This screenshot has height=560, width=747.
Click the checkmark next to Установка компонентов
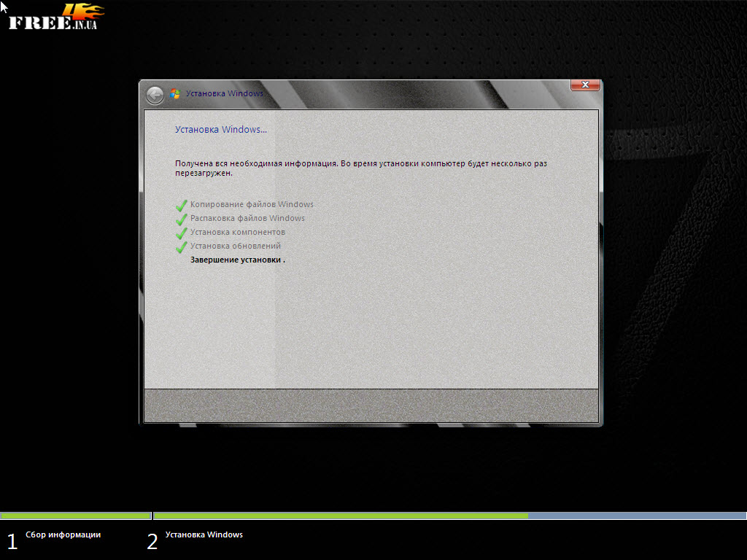[x=182, y=233]
